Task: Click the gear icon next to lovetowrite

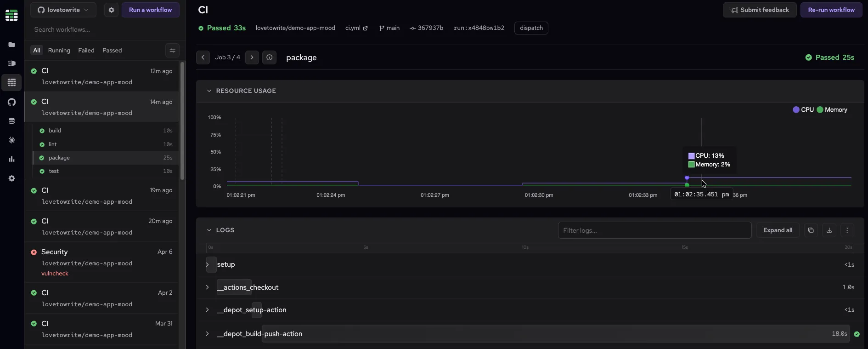Action: (111, 10)
